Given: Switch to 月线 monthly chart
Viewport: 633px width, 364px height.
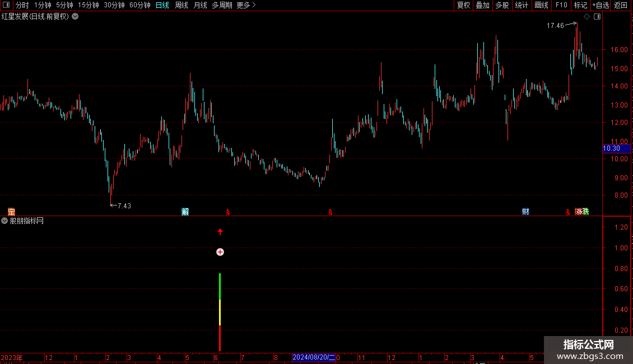Looking at the screenshot, I should 200,5.
